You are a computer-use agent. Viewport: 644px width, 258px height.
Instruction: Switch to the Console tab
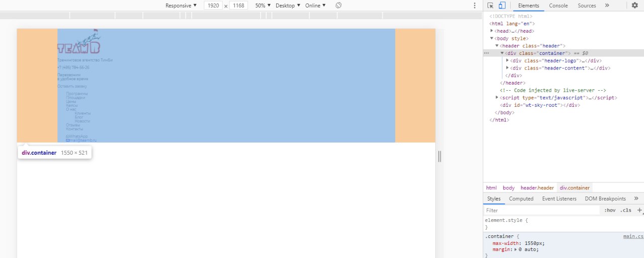(558, 6)
